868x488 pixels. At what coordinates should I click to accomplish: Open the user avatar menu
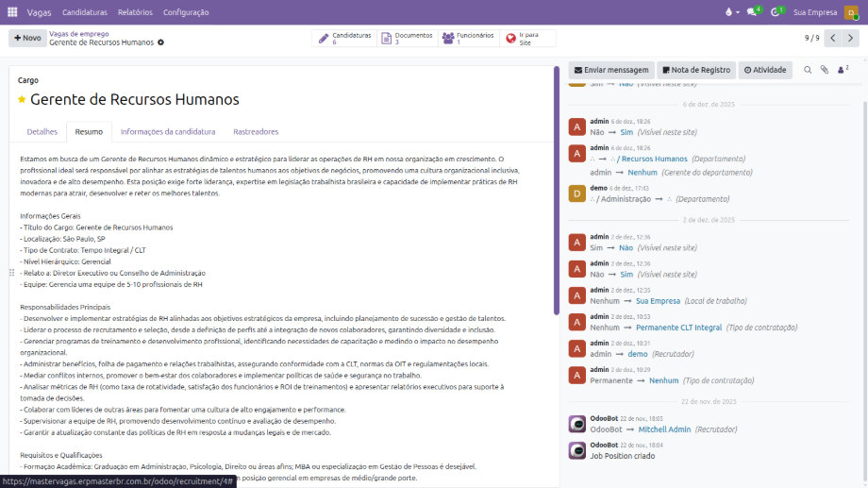pyautogui.click(x=851, y=12)
